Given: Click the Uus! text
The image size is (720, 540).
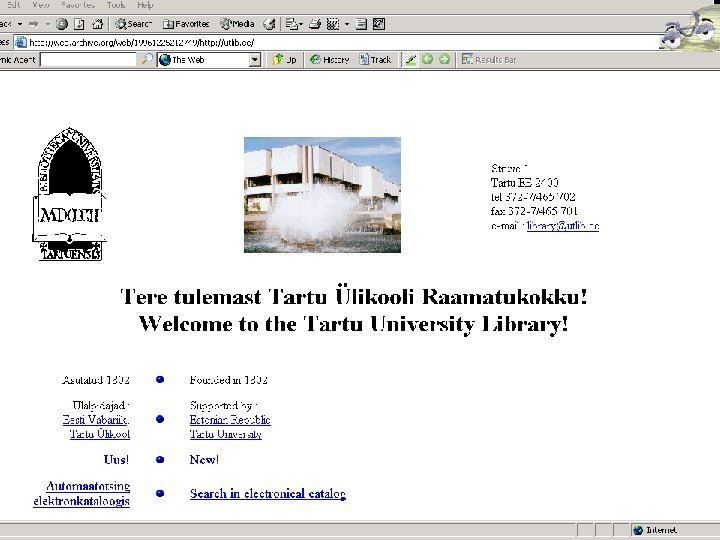Looking at the screenshot, I should (x=117, y=460).
